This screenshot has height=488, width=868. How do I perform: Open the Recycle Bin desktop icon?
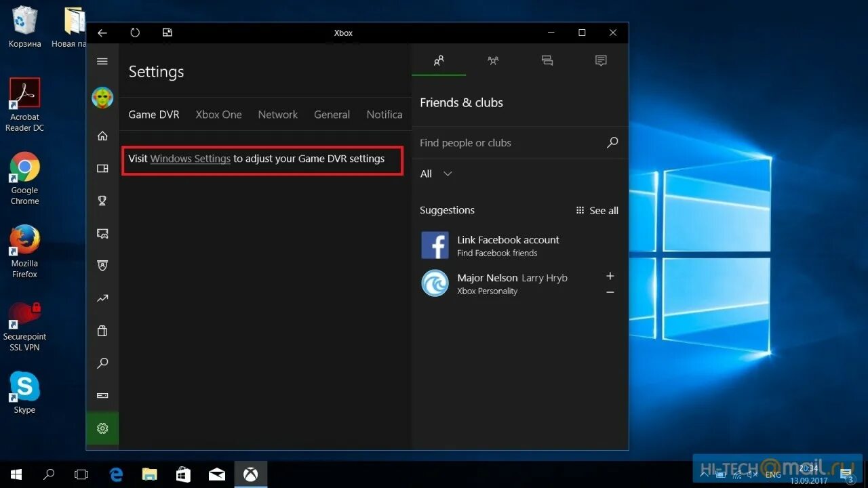click(24, 27)
